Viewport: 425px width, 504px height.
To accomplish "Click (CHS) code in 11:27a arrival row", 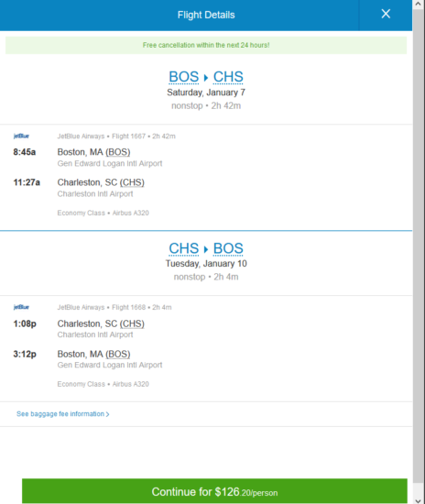I will click(x=132, y=182).
